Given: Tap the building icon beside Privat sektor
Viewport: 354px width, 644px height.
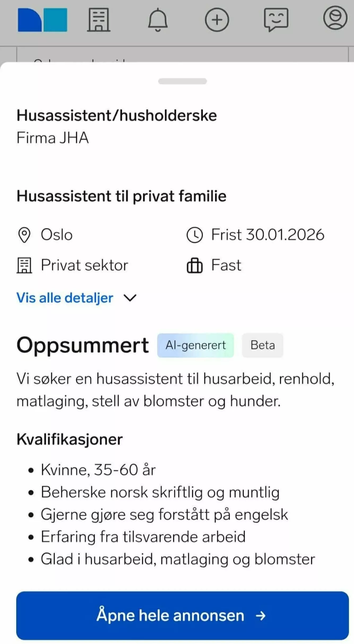Looking at the screenshot, I should 24,266.
